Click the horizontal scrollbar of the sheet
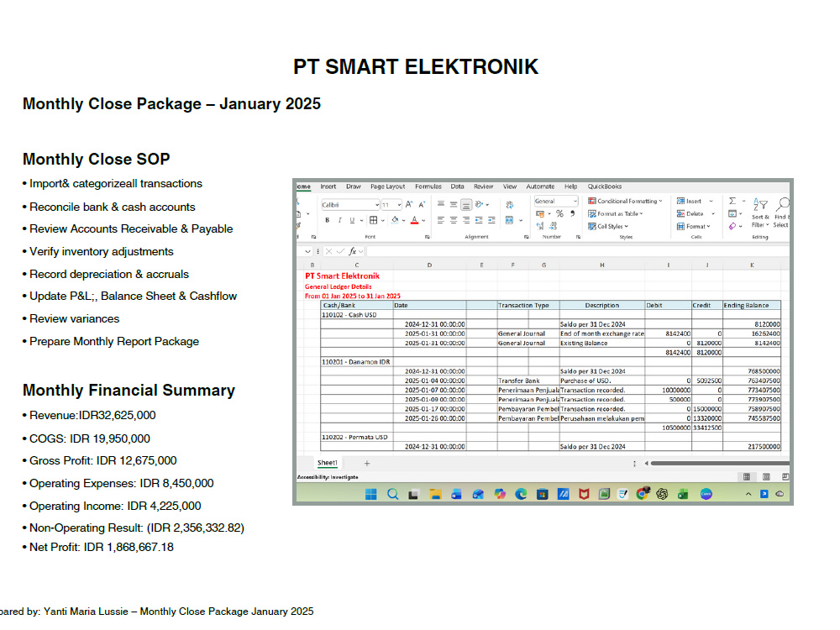The image size is (840, 630). tap(720, 464)
